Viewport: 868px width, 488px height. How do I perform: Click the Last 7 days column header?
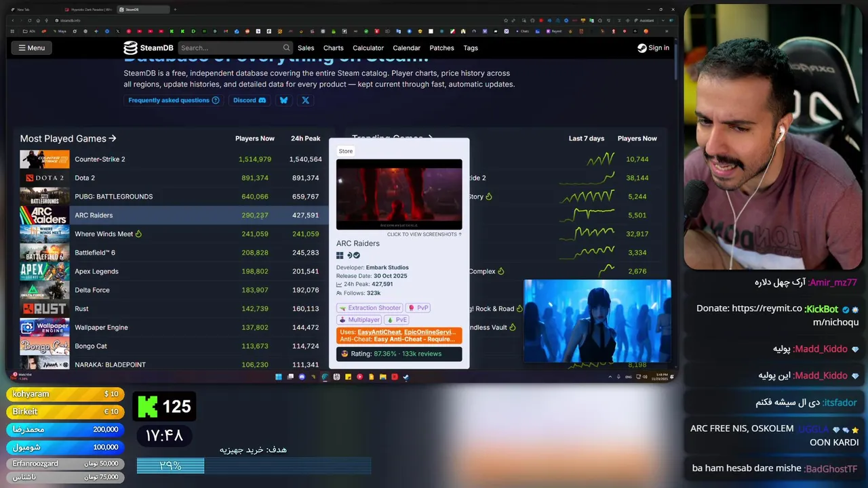pos(586,138)
